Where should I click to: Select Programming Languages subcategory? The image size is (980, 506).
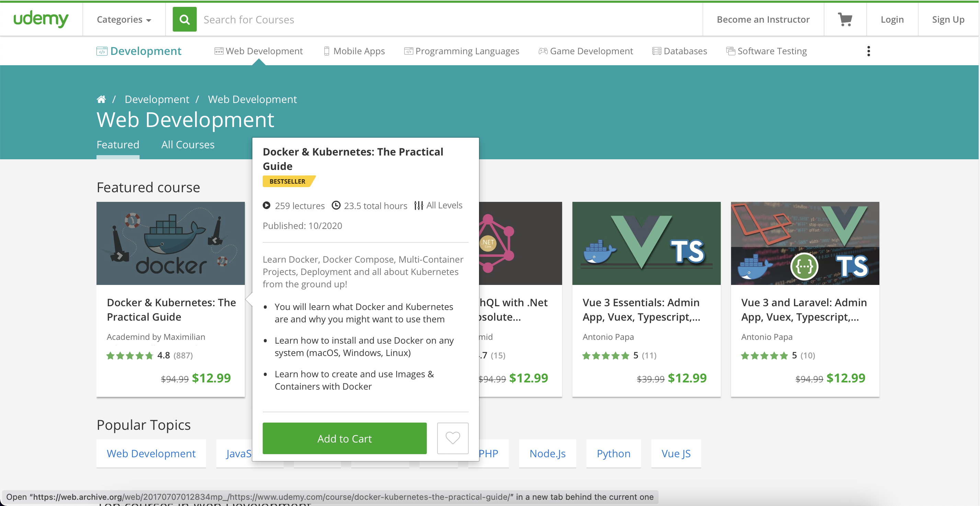pos(461,51)
